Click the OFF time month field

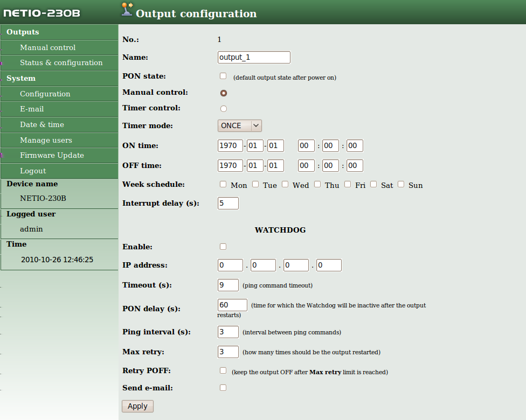(255, 166)
